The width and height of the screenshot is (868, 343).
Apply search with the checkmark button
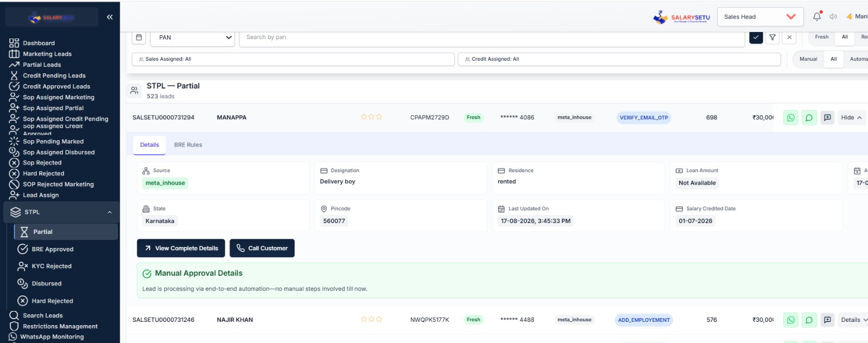pos(756,37)
